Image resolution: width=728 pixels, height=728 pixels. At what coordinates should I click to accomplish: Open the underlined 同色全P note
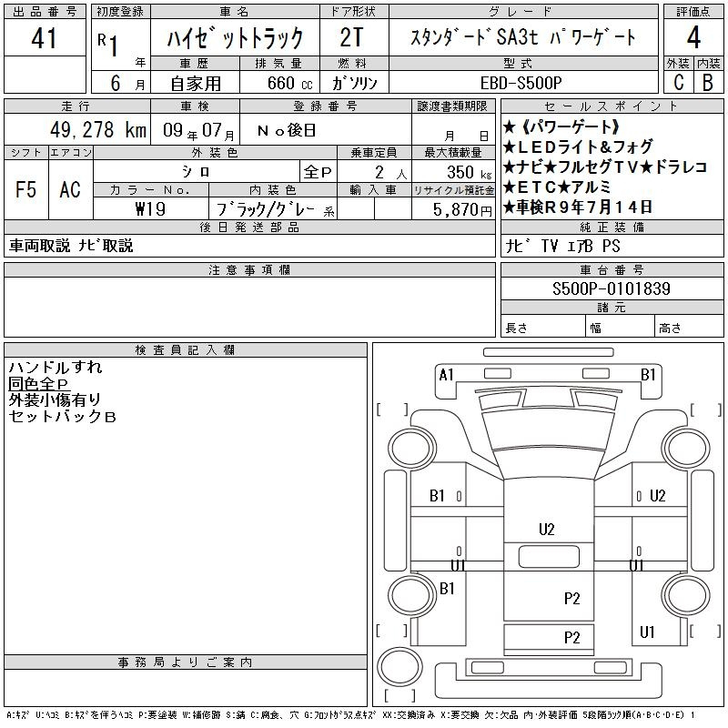[x=39, y=384]
